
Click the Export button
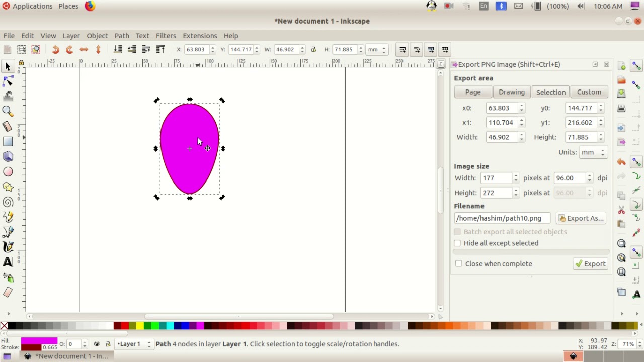point(590,264)
